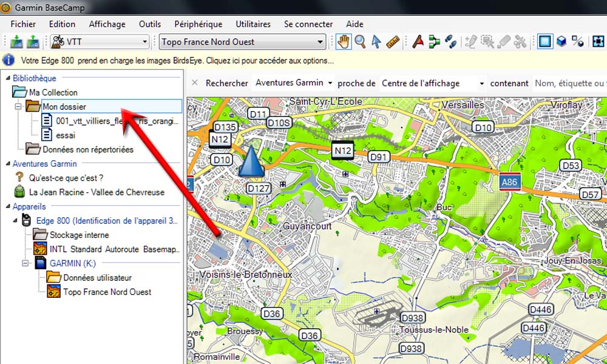This screenshot has height=364, width=607.
Task: Select Stockage interne folder
Action: [79, 235]
